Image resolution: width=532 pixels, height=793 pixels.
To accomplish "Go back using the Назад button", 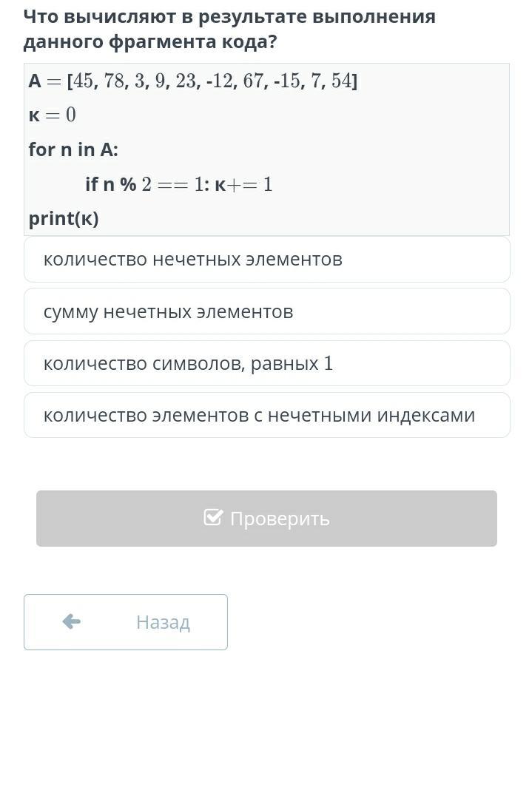I will click(126, 622).
